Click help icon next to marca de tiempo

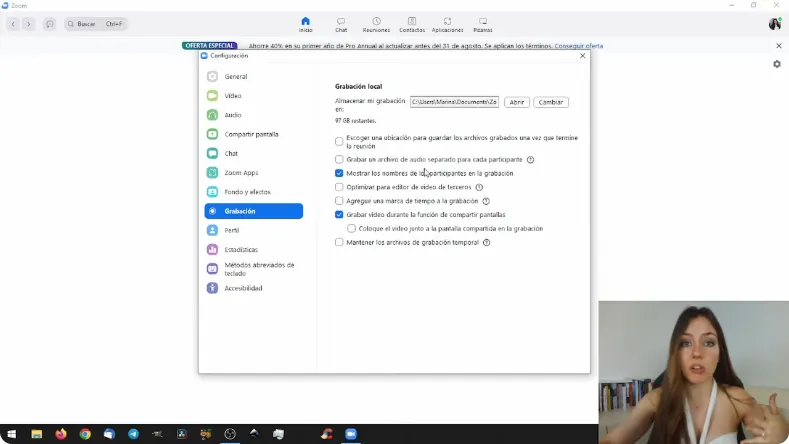(486, 201)
